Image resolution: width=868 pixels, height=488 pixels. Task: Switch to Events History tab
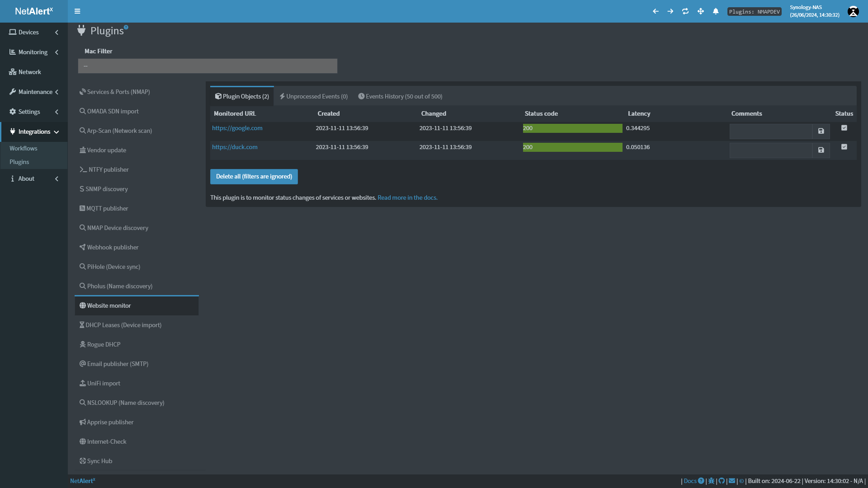tap(400, 96)
